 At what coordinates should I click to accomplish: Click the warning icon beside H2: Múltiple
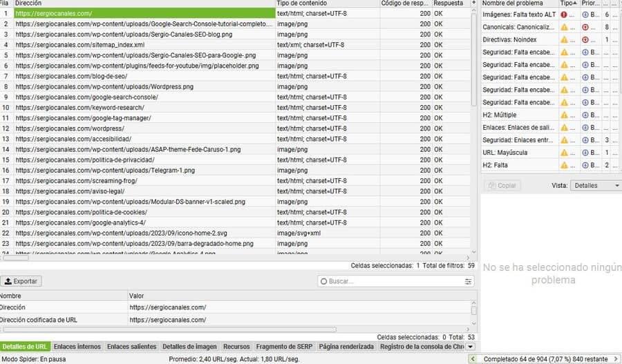564,115
